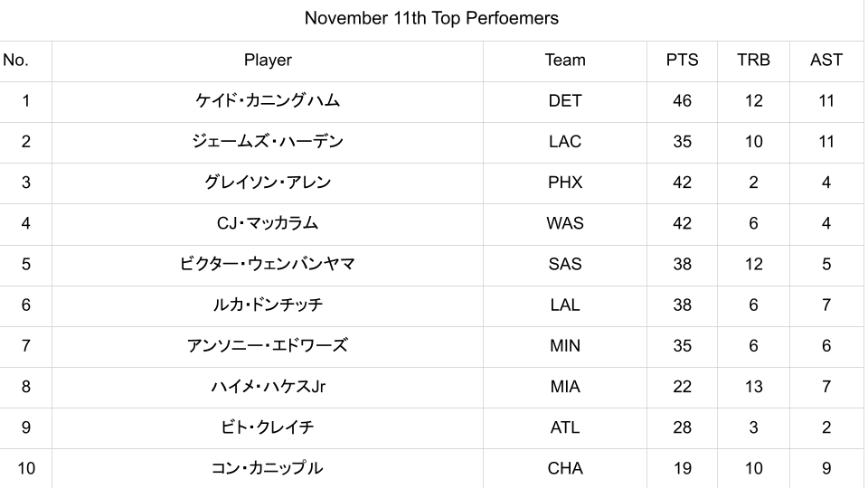Select the No. column header

15,61
